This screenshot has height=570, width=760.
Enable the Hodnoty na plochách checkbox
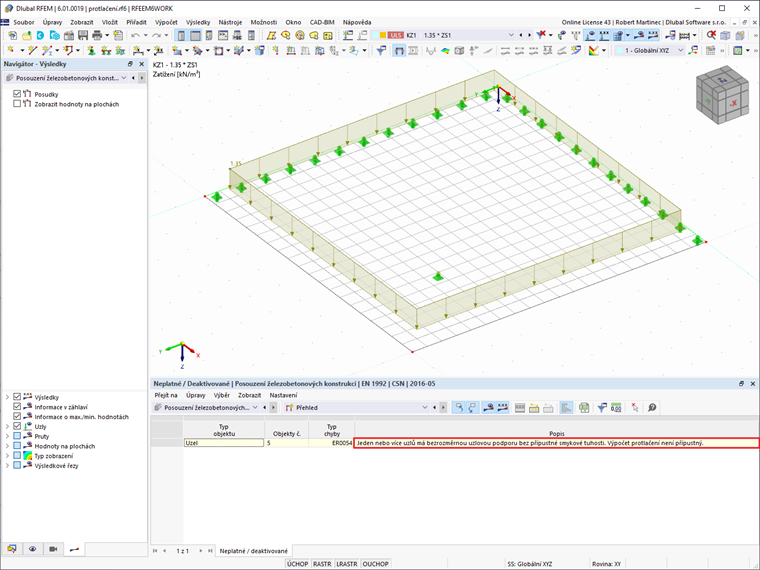coord(17,446)
